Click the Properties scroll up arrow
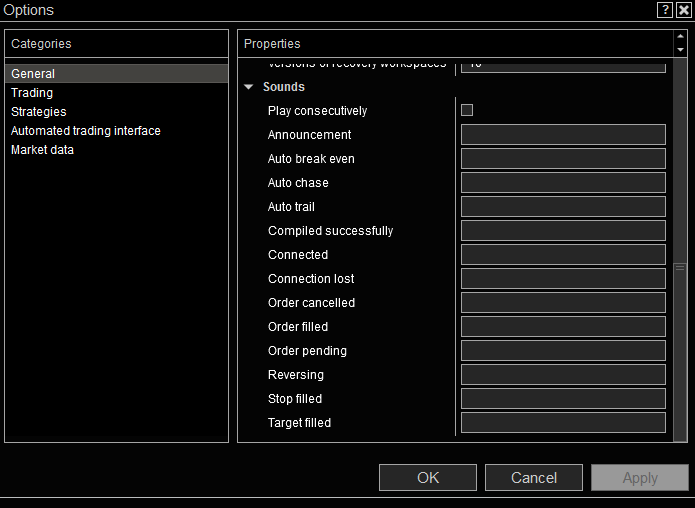 680,37
